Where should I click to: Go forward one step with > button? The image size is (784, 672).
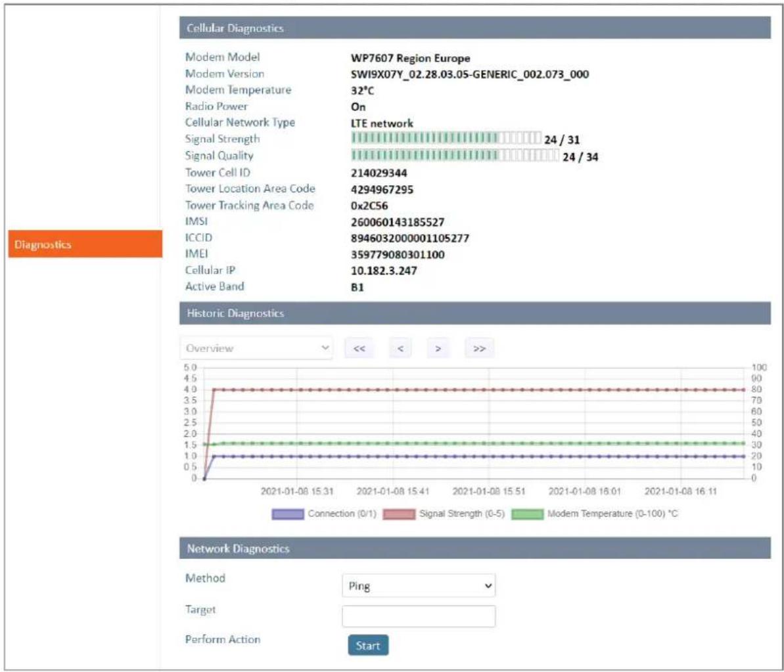click(438, 348)
